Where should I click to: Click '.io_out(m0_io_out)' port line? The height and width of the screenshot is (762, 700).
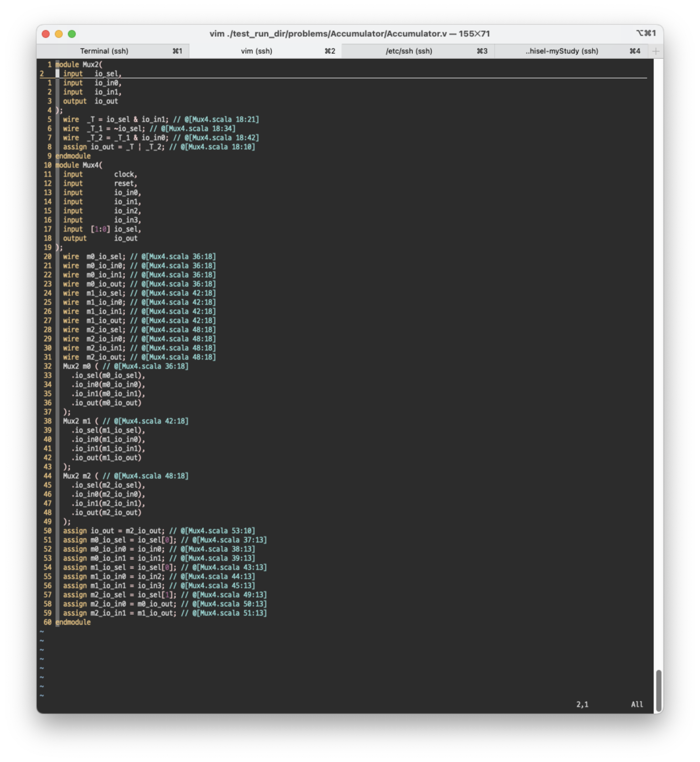[106, 403]
